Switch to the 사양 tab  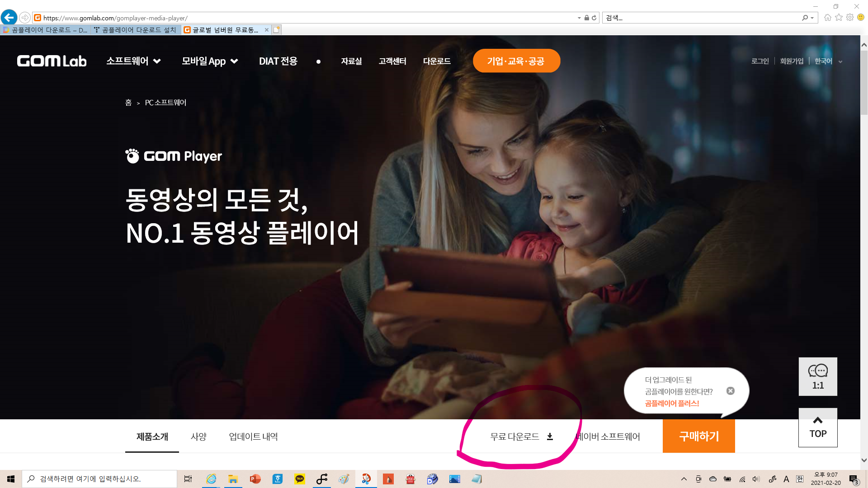pos(198,436)
